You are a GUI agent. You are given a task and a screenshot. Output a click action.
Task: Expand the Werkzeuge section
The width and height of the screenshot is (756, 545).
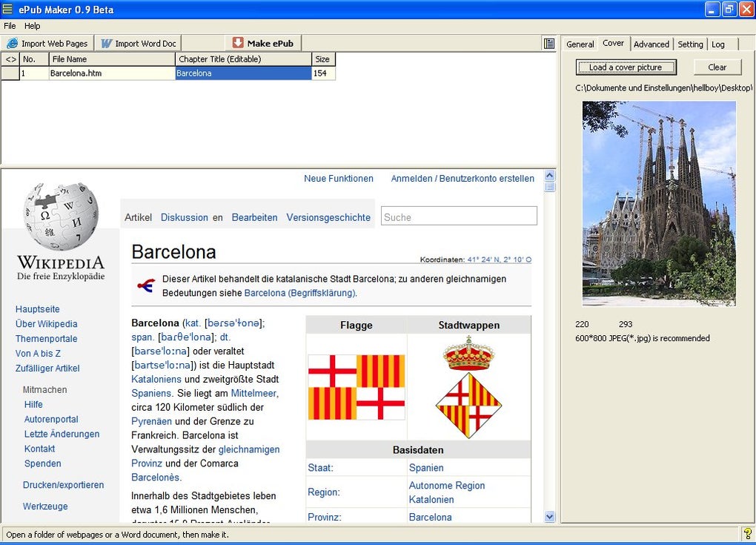coord(45,506)
